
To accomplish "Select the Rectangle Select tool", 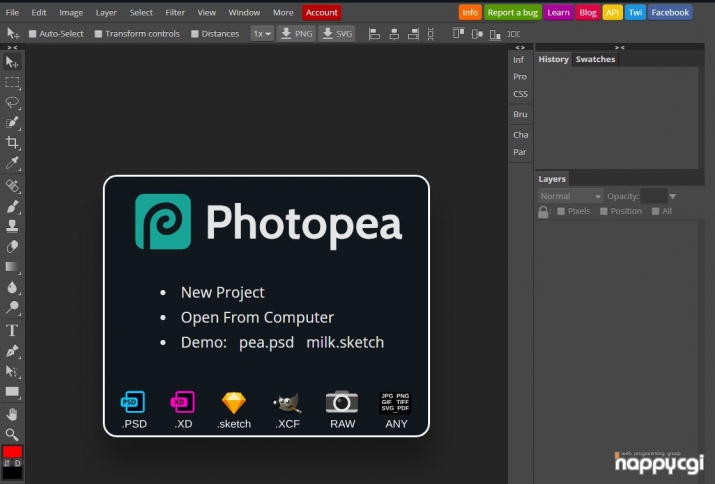I will (x=12, y=83).
